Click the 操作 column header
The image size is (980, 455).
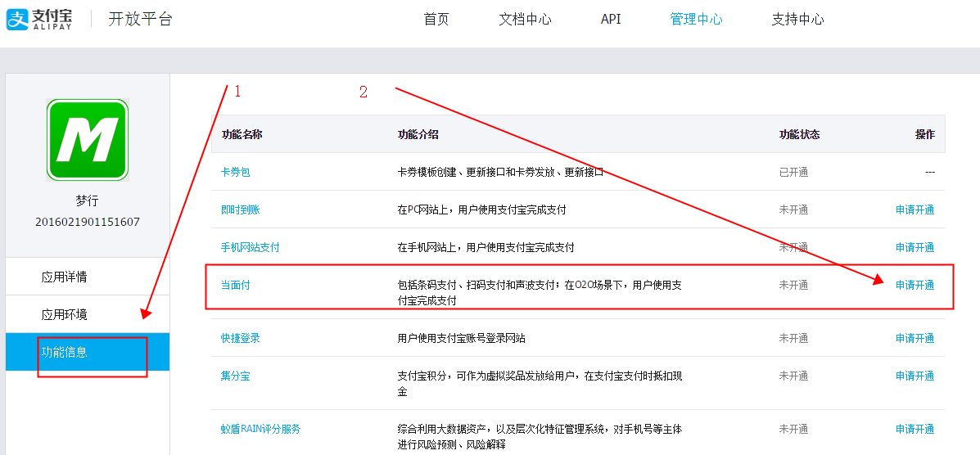925,134
